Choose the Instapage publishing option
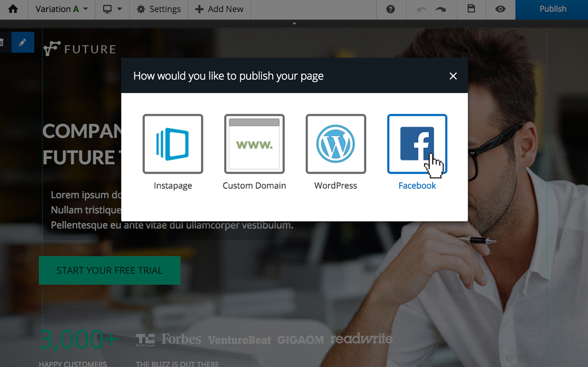Screen dimensions: 588x367 point(173,144)
